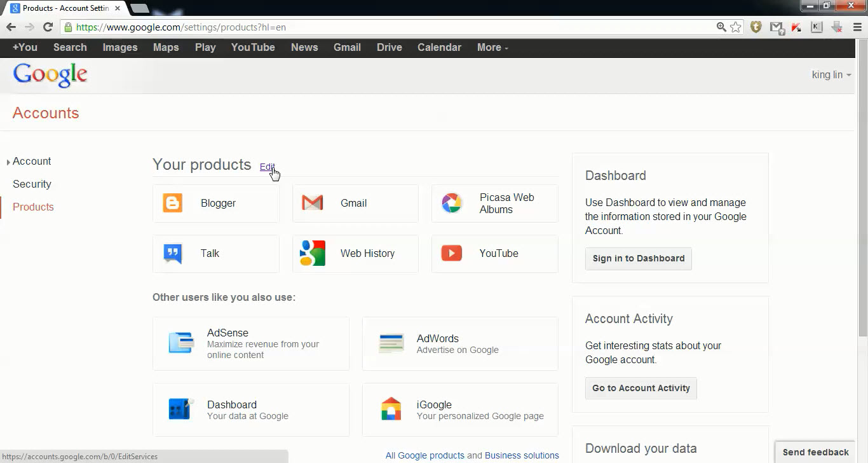Image resolution: width=868 pixels, height=463 pixels.
Task: Click the Sign in to Dashboard button
Action: (x=638, y=258)
